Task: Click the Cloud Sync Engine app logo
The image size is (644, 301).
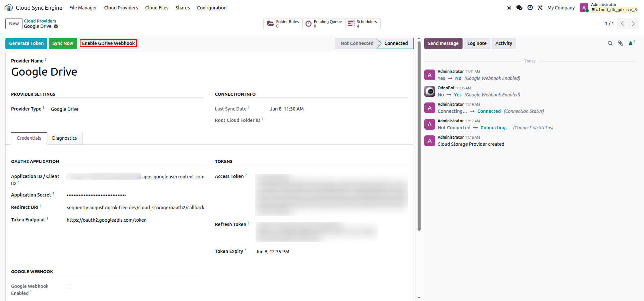Action: tap(9, 8)
